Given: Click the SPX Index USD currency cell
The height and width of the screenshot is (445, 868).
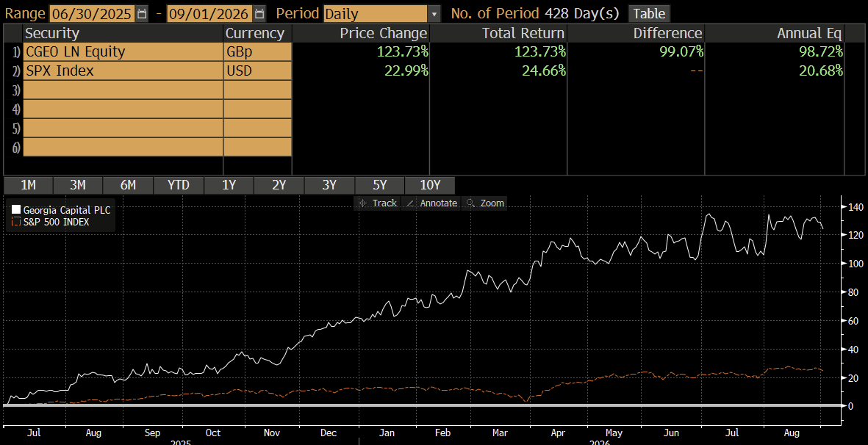Looking at the screenshot, I should tap(257, 70).
